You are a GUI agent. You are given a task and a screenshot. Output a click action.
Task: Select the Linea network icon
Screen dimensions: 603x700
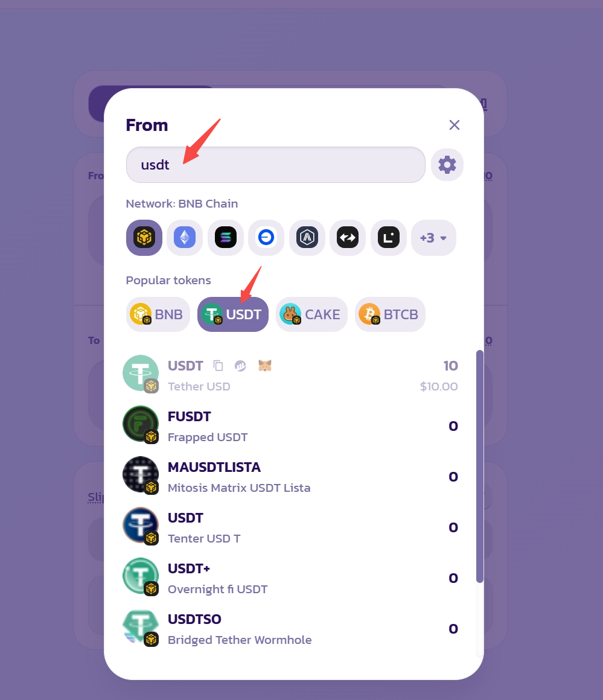click(x=389, y=238)
